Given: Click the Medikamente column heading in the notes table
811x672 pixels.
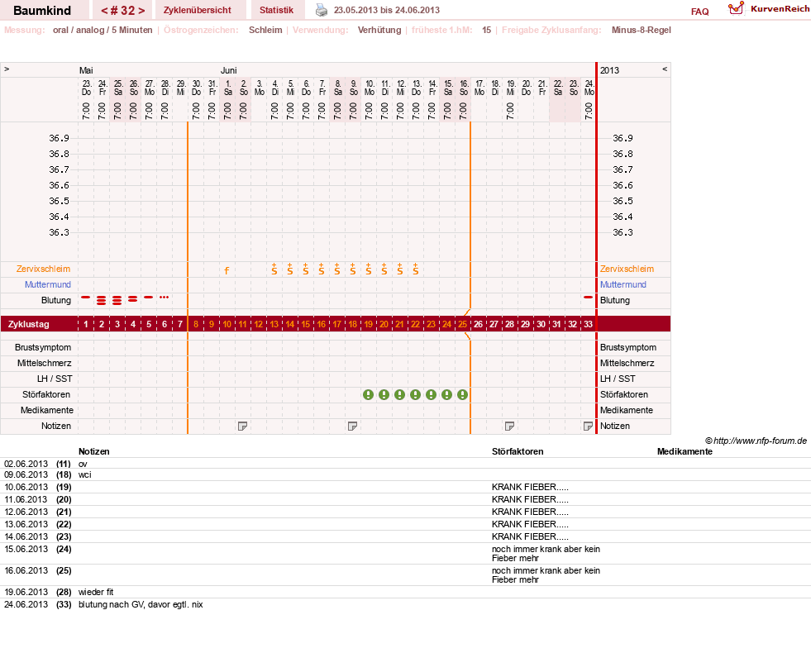Looking at the screenshot, I should pyautogui.click(x=685, y=451).
